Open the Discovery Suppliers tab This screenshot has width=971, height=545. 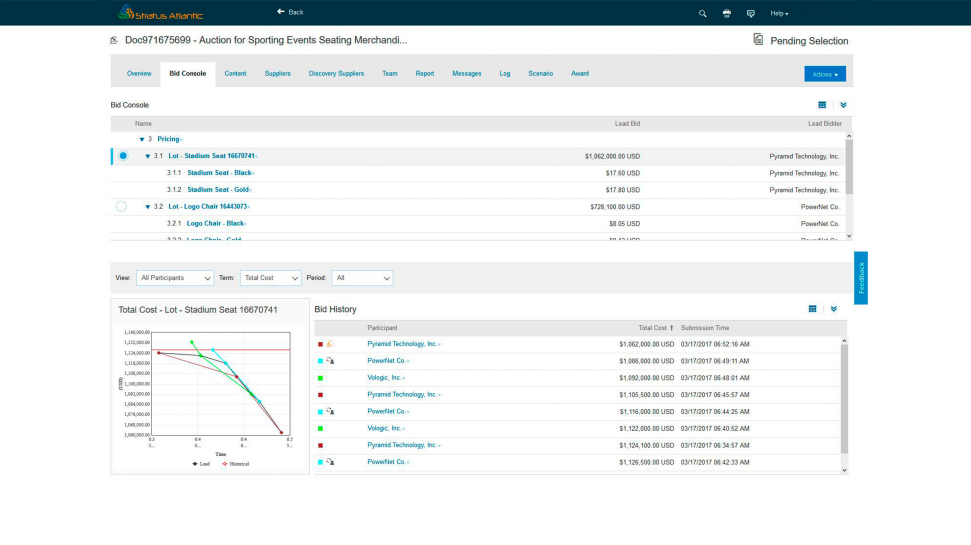click(336, 73)
